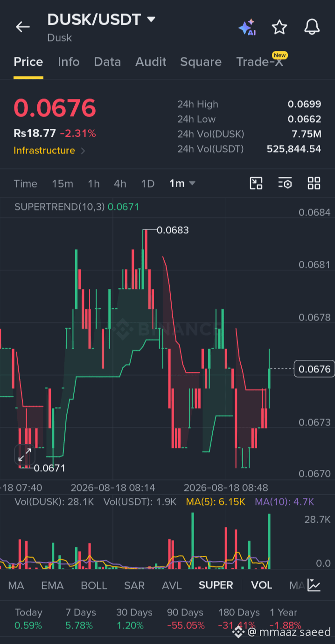The image size is (335, 644).
Task: Switch to Square tab
Action: point(201,62)
